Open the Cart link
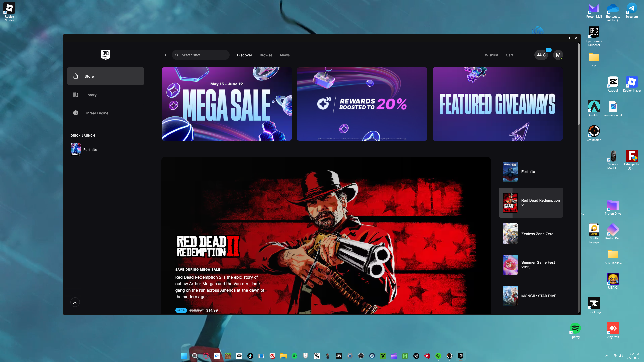644x362 pixels. (x=509, y=55)
